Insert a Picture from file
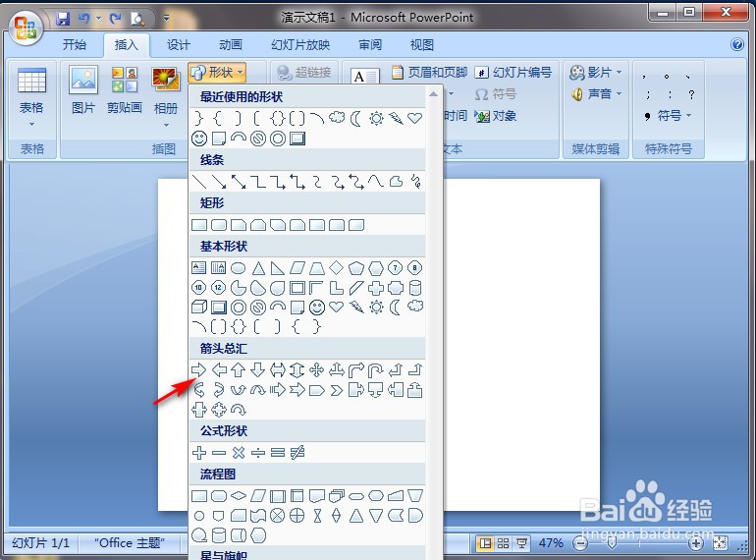The height and width of the screenshot is (560, 756). (x=83, y=90)
